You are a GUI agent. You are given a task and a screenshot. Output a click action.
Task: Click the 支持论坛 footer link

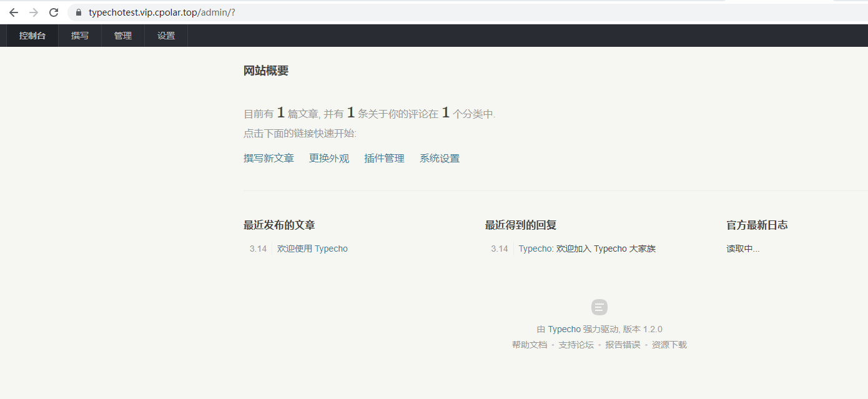pyautogui.click(x=576, y=344)
